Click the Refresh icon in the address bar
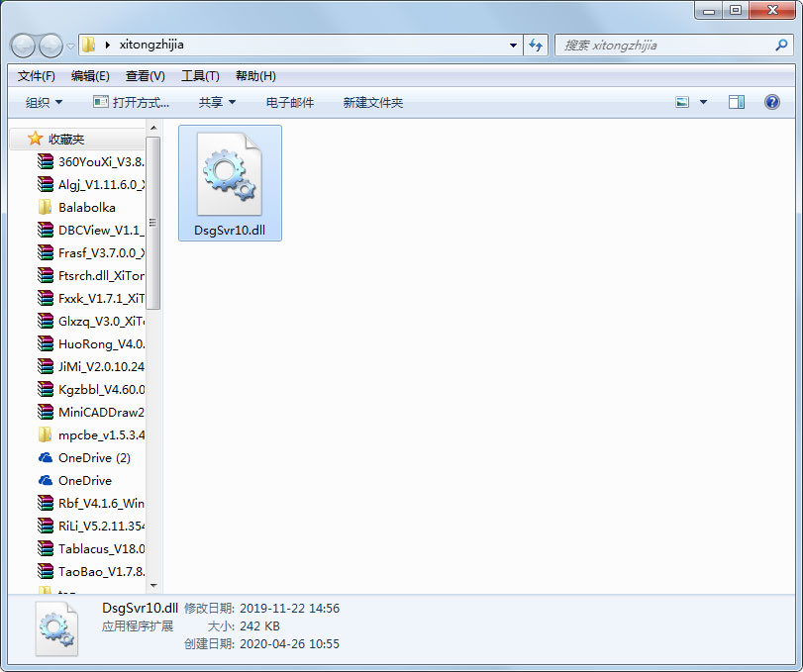Viewport: 803px width, 672px height. tap(535, 45)
